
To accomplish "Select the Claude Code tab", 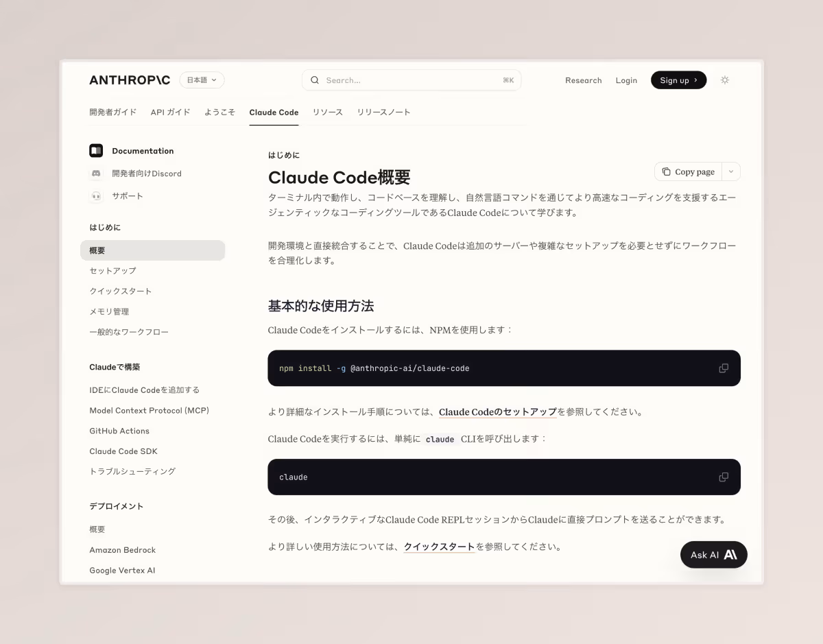I will (274, 112).
